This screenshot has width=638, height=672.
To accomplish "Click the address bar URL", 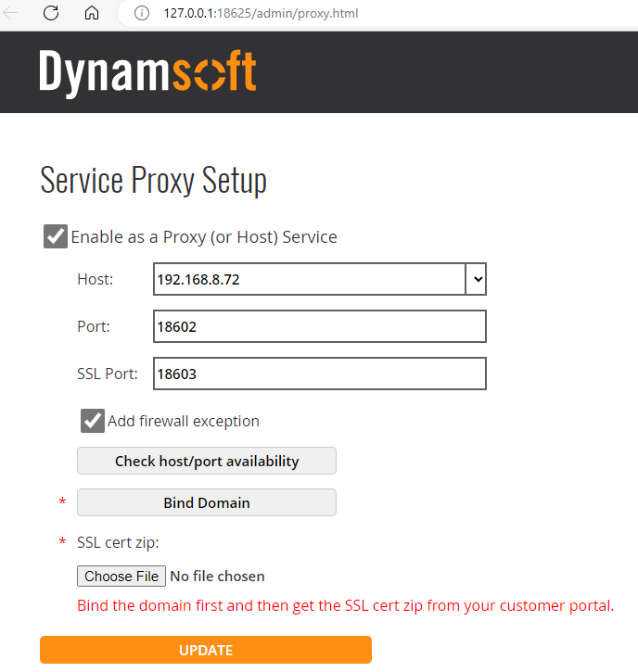I will click(261, 14).
